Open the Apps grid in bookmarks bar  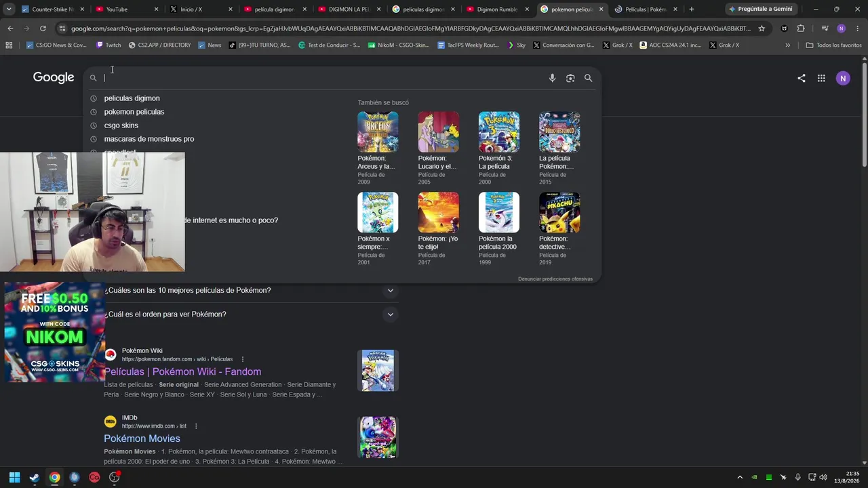[x=9, y=45]
